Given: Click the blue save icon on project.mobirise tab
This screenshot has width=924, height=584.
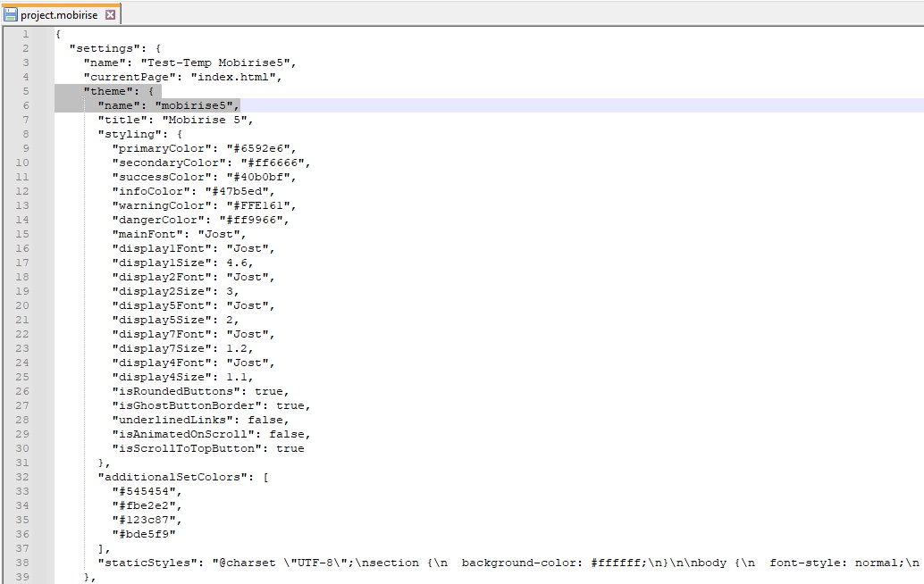Looking at the screenshot, I should pyautogui.click(x=11, y=15).
